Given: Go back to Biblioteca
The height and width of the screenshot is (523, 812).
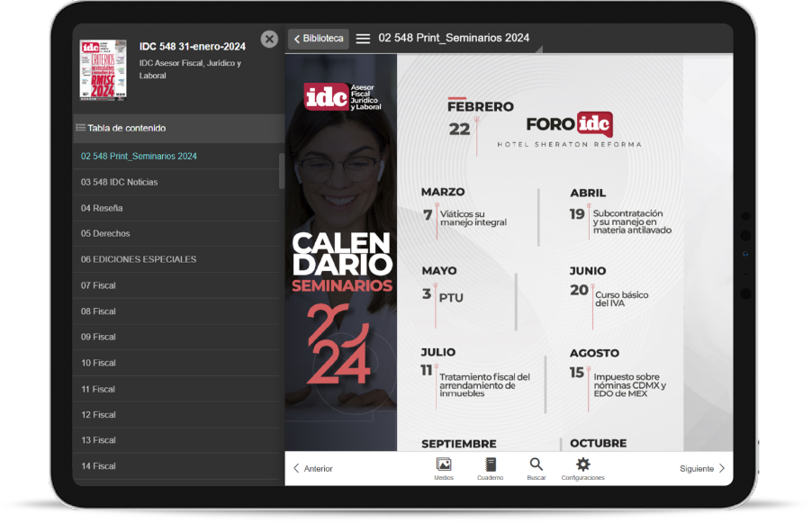Looking at the screenshot, I should [318, 39].
